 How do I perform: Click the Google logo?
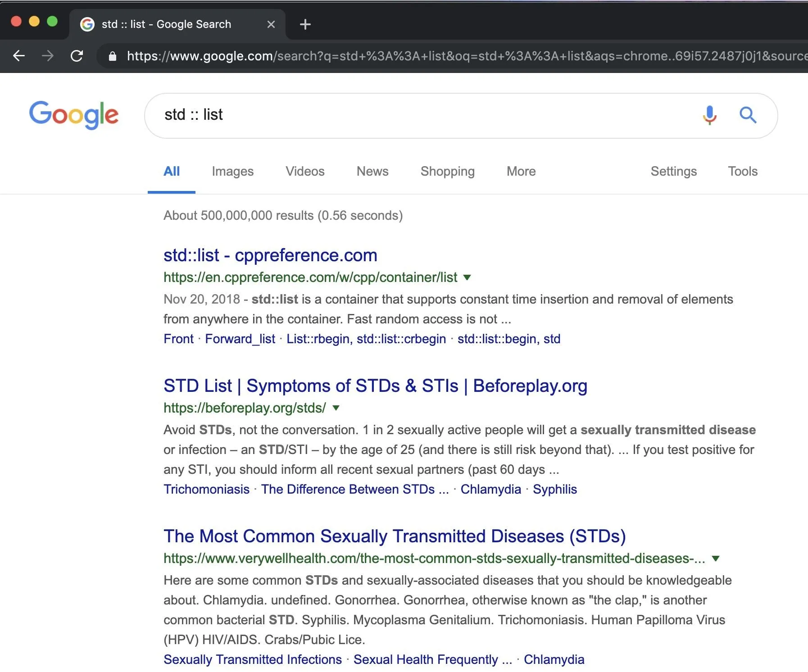pos(74,115)
